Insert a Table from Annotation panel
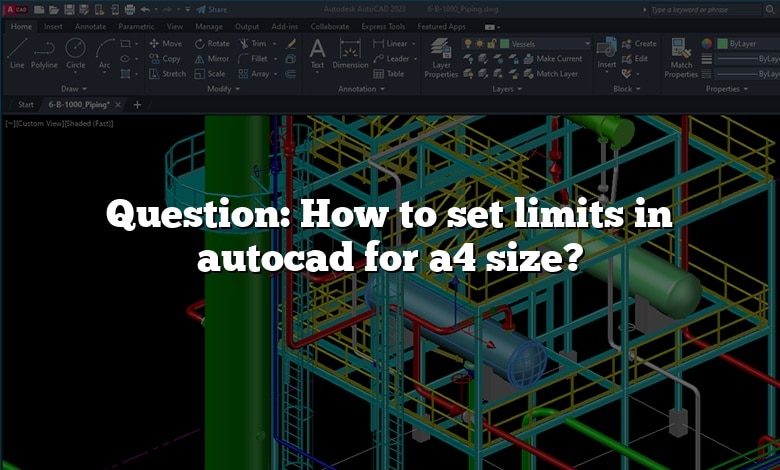The width and height of the screenshot is (780, 470). pos(389,74)
